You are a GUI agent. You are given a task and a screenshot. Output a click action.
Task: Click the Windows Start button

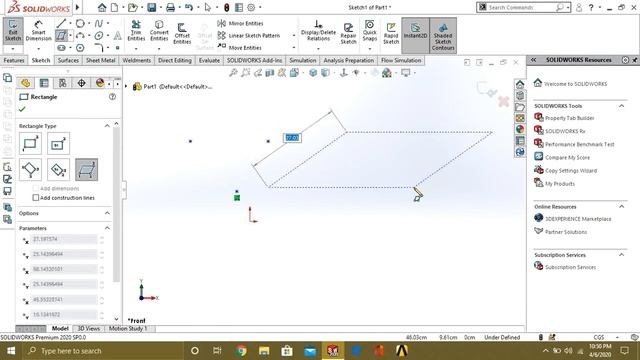[x=11, y=351]
